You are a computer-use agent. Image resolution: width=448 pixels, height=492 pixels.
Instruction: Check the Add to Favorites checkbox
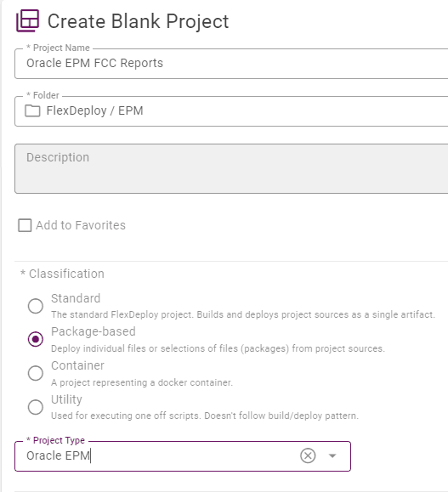pos(25,225)
